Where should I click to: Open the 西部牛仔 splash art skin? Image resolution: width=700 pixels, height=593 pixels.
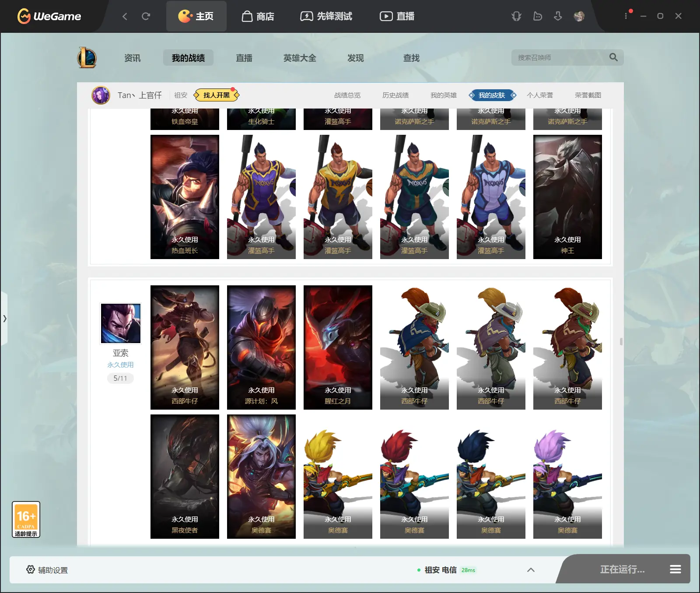click(x=185, y=347)
